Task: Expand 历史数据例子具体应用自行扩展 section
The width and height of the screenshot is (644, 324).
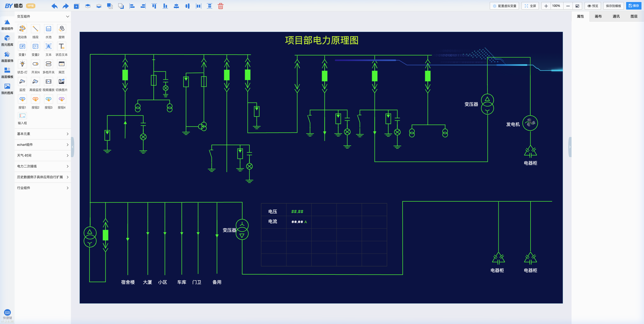Action: click(x=43, y=177)
